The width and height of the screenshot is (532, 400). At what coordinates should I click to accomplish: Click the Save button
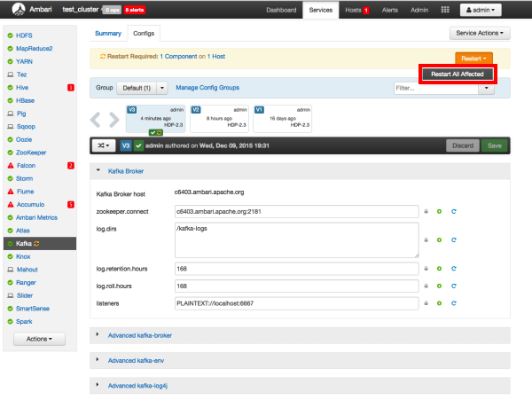495,145
